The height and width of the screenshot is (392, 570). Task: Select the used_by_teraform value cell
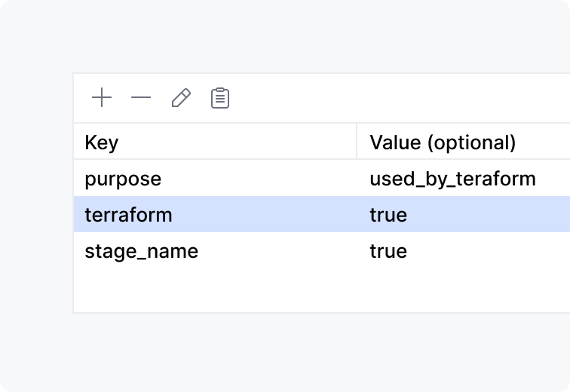tap(452, 179)
